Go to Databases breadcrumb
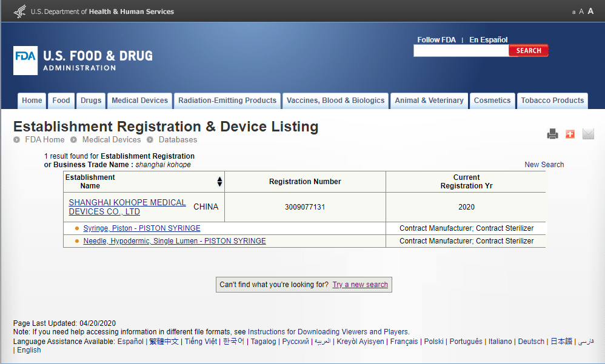The width and height of the screenshot is (605, 364). 178,139
